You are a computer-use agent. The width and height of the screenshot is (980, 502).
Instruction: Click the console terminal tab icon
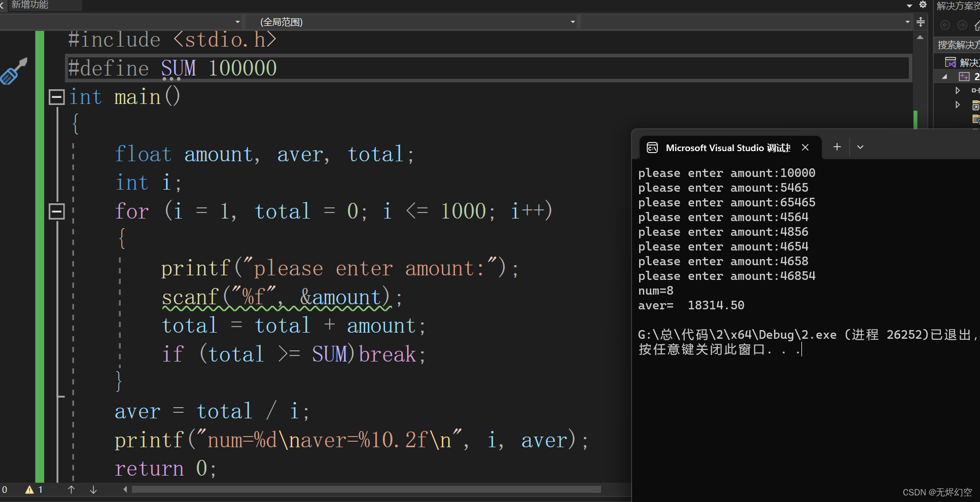coord(652,148)
